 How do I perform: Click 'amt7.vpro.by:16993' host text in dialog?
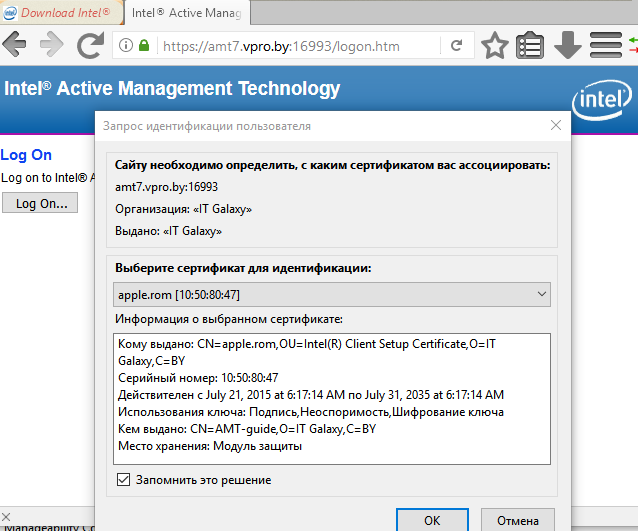click(x=166, y=187)
